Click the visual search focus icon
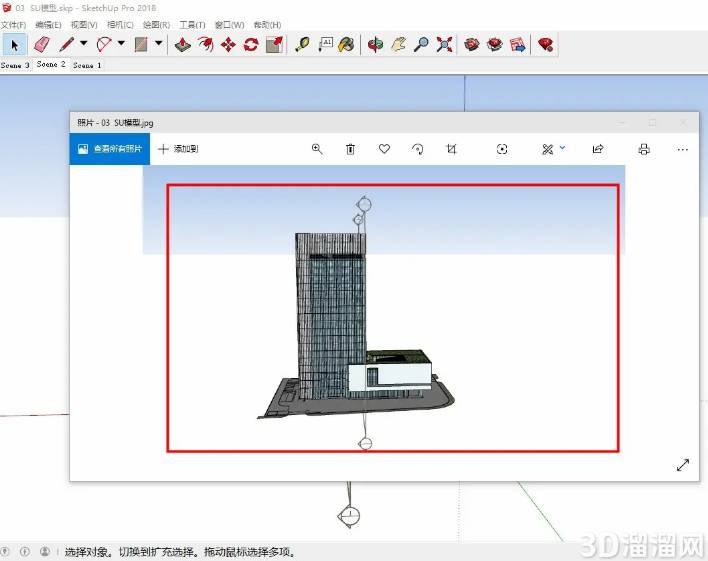The width and height of the screenshot is (708, 561). coord(502,149)
